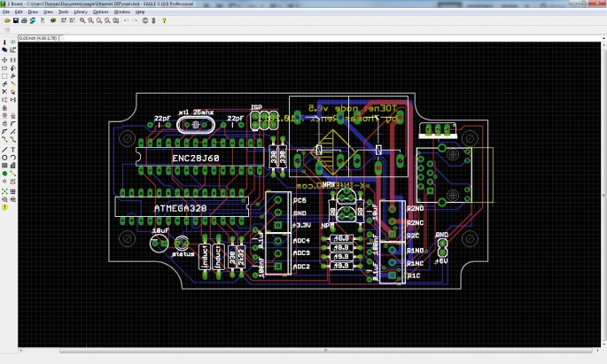607x364 pixels.
Task: Open the View menu
Action: pyautogui.click(x=48, y=12)
